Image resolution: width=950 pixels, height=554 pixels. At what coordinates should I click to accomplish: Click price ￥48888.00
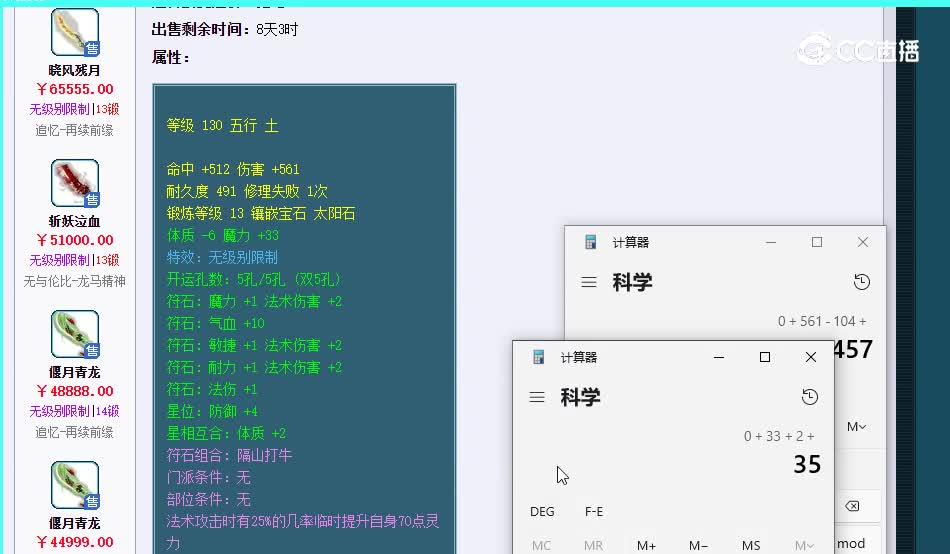(x=75, y=391)
